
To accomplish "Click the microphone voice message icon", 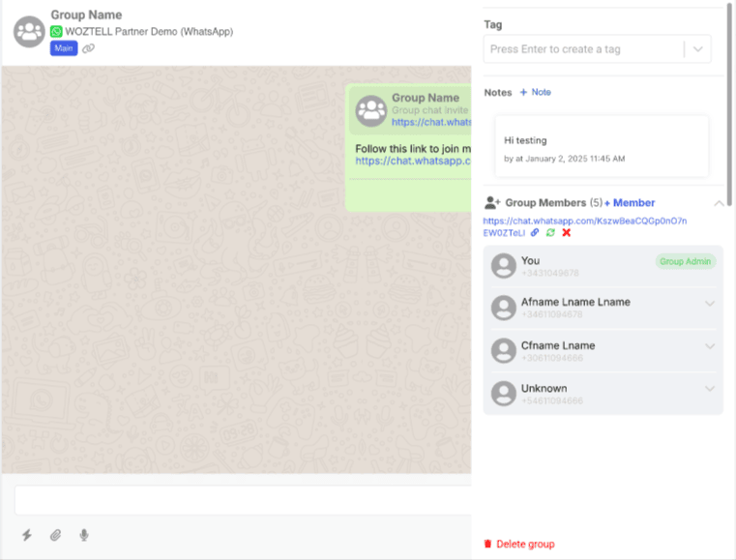I will (84, 535).
